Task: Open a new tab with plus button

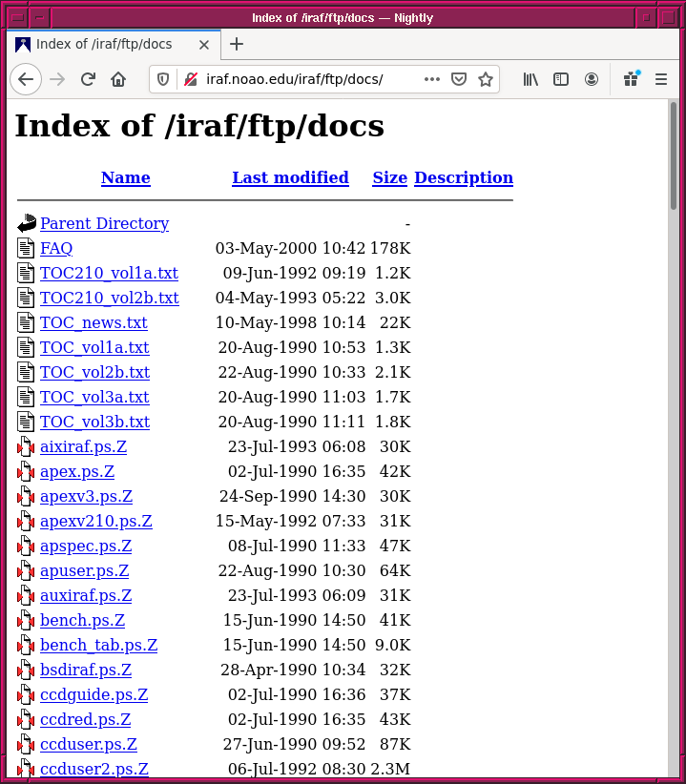Action: [x=237, y=44]
